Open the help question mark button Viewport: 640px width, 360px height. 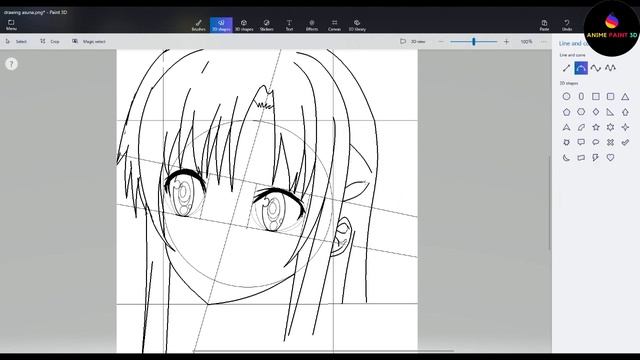(x=11, y=64)
